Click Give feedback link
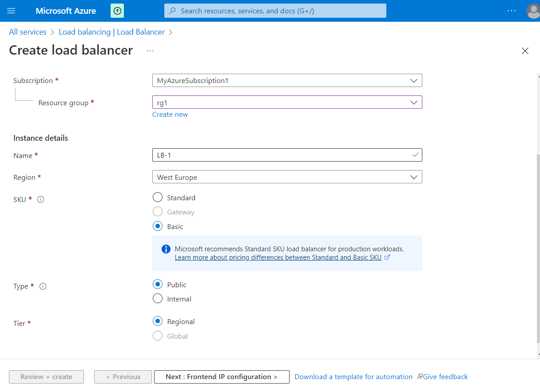Viewport: 540px width, 392px height. click(445, 377)
